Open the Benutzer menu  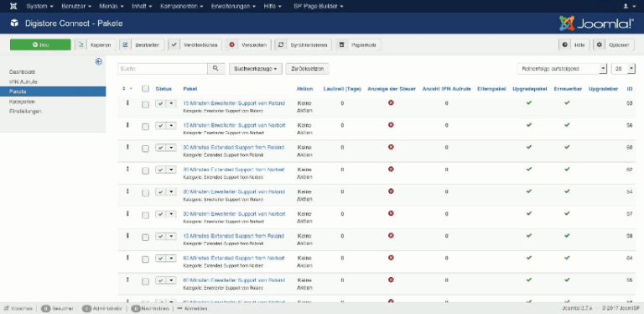point(76,7)
